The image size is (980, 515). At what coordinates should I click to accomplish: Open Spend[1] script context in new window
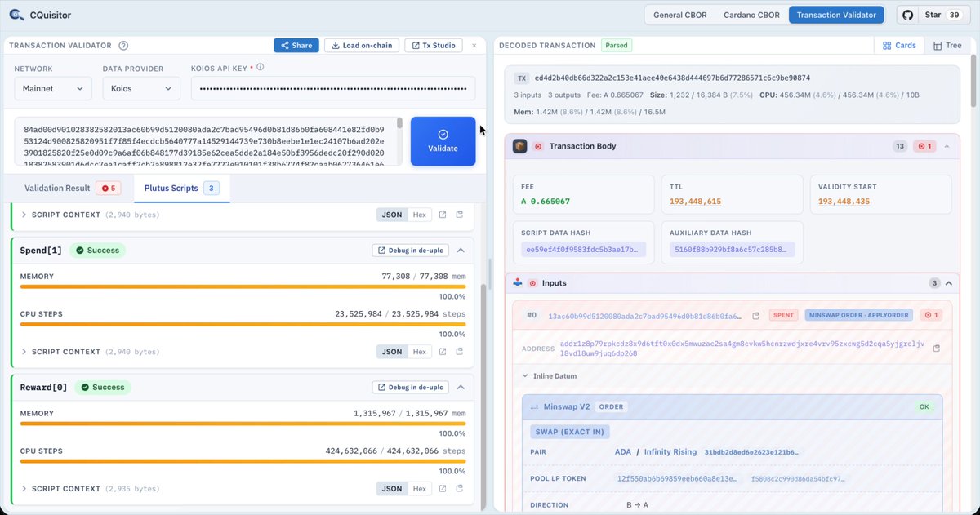click(442, 352)
